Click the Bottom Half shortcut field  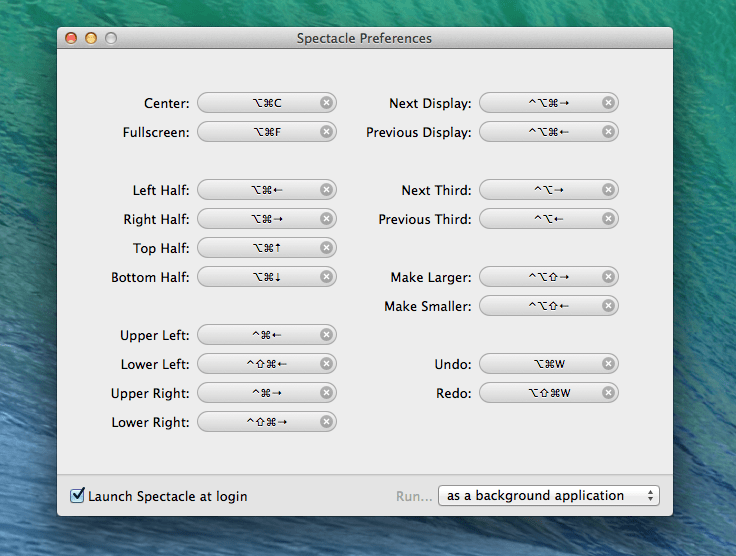[267, 277]
